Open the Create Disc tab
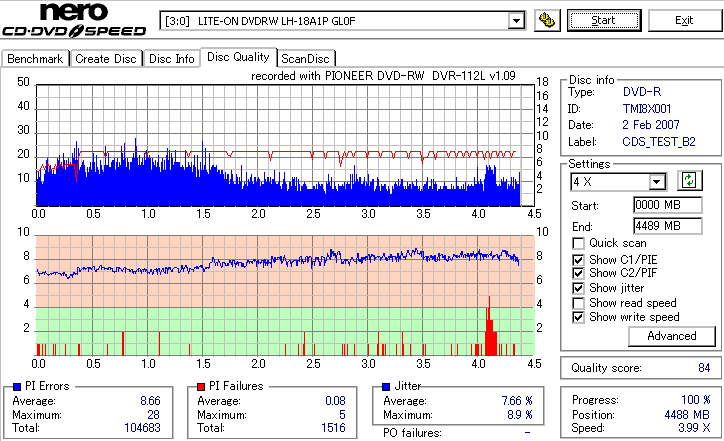Image resolution: width=724 pixels, height=441 pixels. tap(106, 59)
